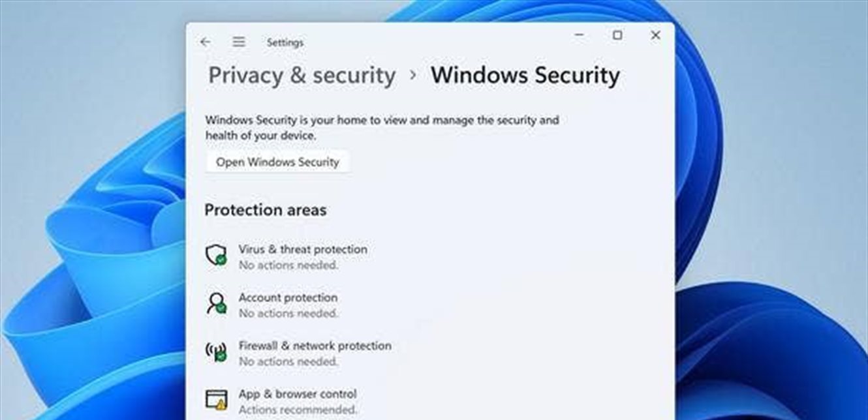Image resolution: width=868 pixels, height=420 pixels.
Task: Close the Settings window
Action: [655, 35]
